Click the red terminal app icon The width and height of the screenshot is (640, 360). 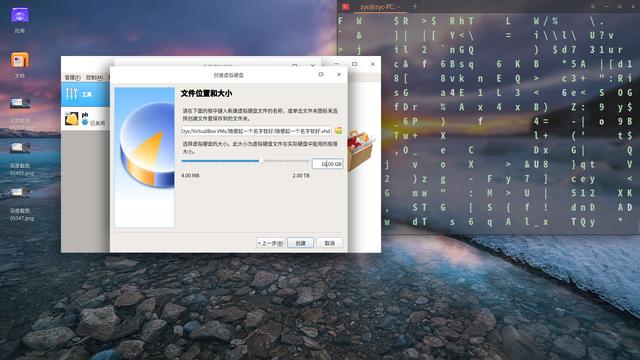[x=346, y=7]
